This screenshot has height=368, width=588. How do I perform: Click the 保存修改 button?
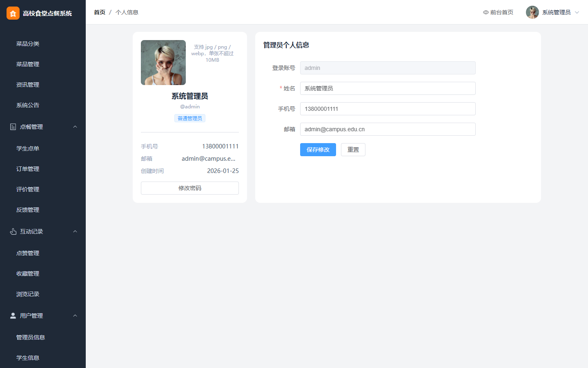318,150
